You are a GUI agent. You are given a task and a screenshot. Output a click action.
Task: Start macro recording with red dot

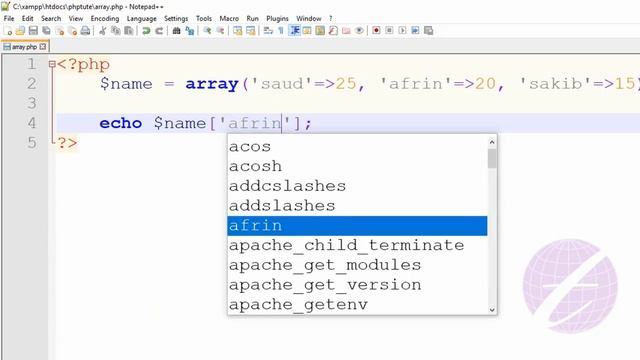click(376, 31)
